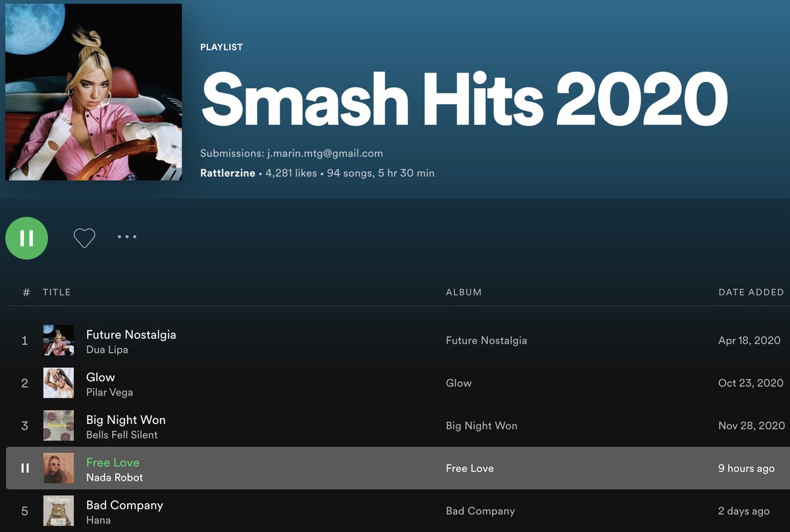Click the PLAYLIST label above the heading
Screen dimensions: 790x532
pos(221,47)
